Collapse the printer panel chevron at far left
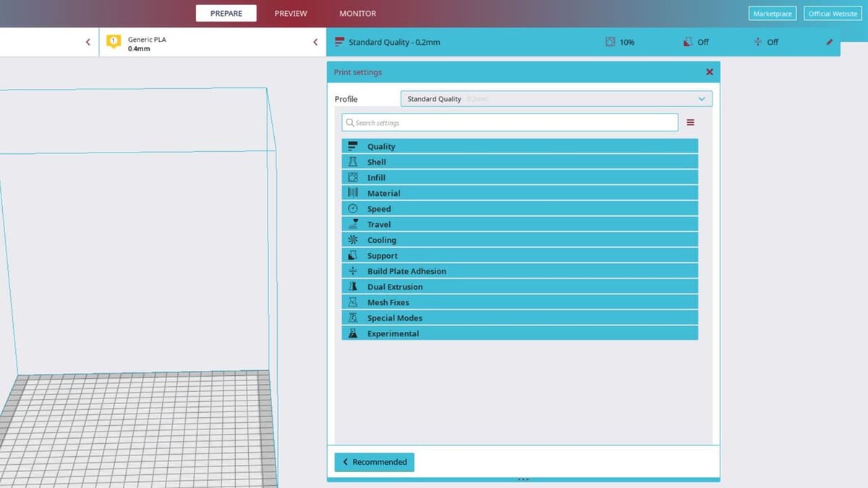 pyautogui.click(x=88, y=42)
